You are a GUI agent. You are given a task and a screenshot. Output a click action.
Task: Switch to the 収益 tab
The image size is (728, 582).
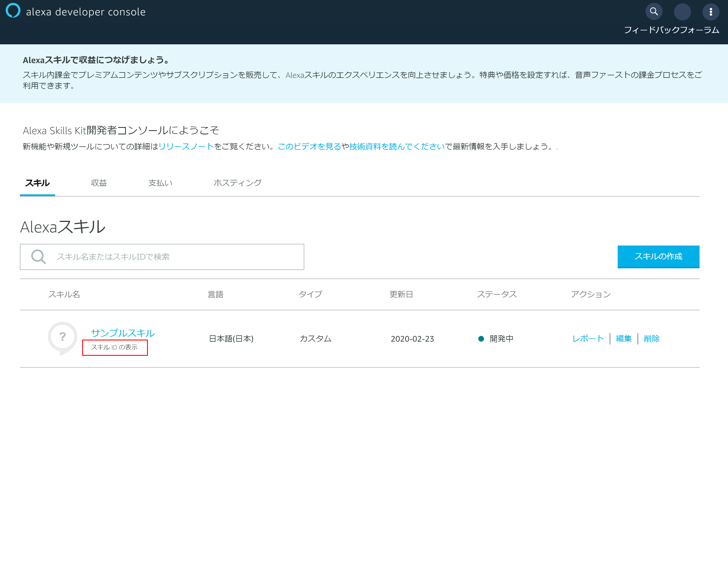click(x=99, y=183)
